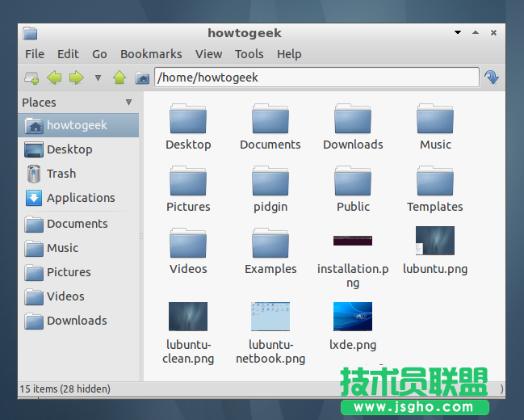Select howtogeek home in Places sidebar
Image resolution: width=524 pixels, height=420 pixels.
tap(78, 125)
